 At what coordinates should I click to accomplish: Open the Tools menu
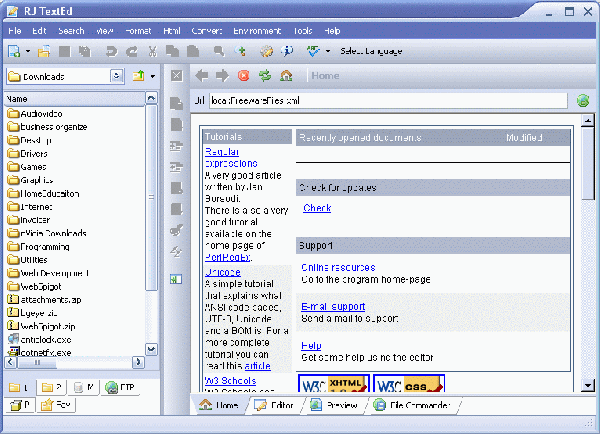click(x=303, y=31)
